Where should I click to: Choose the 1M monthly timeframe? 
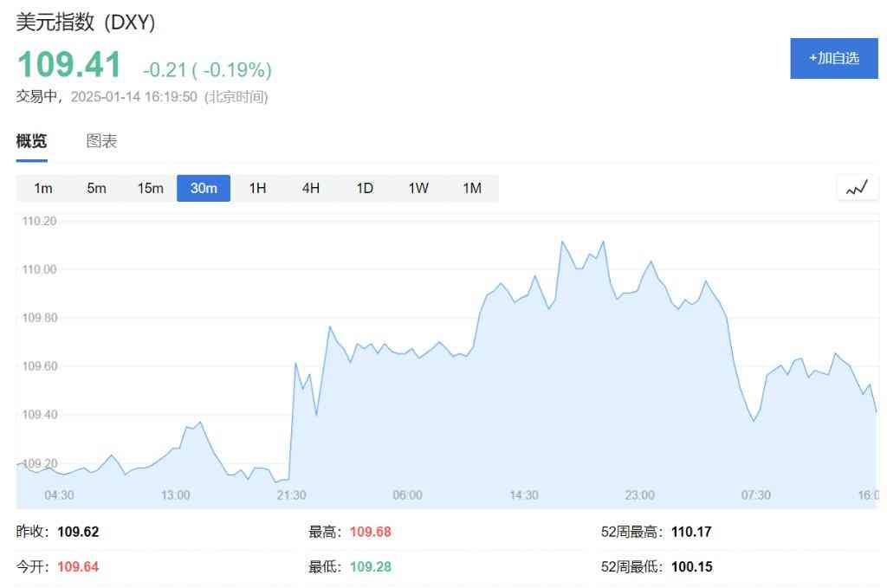click(x=472, y=188)
